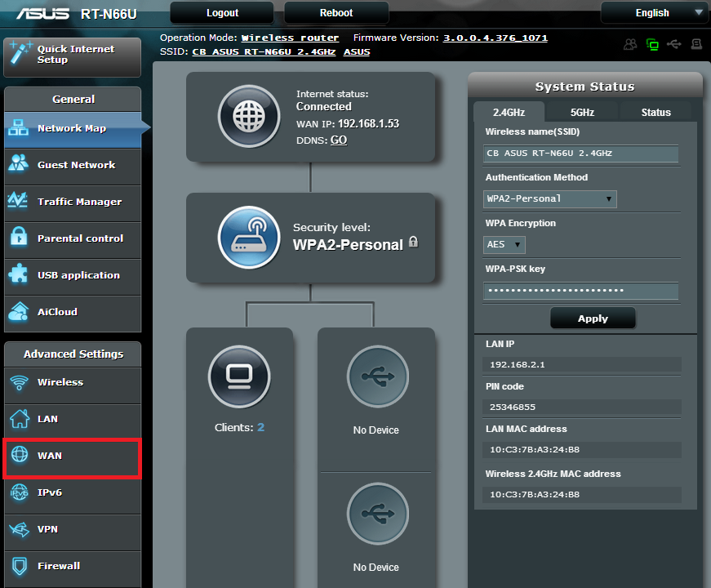Image resolution: width=711 pixels, height=588 pixels.
Task: Click the Wireless name (SSID) input field
Action: (581, 154)
